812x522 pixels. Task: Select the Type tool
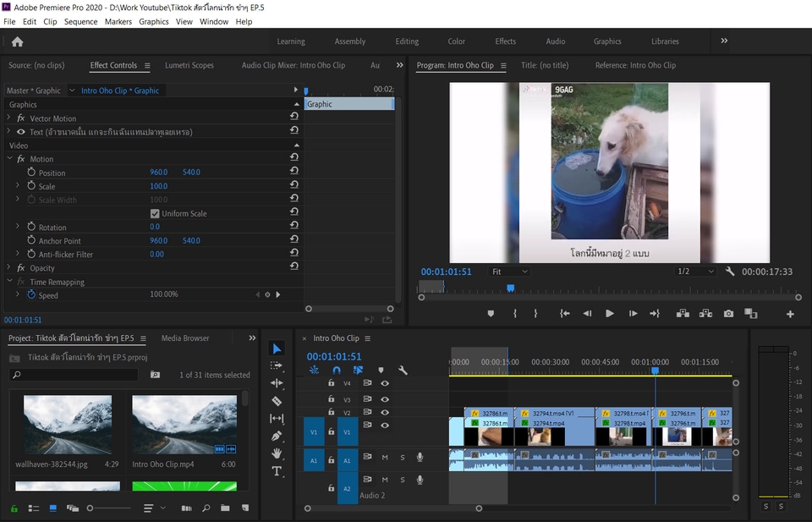277,471
